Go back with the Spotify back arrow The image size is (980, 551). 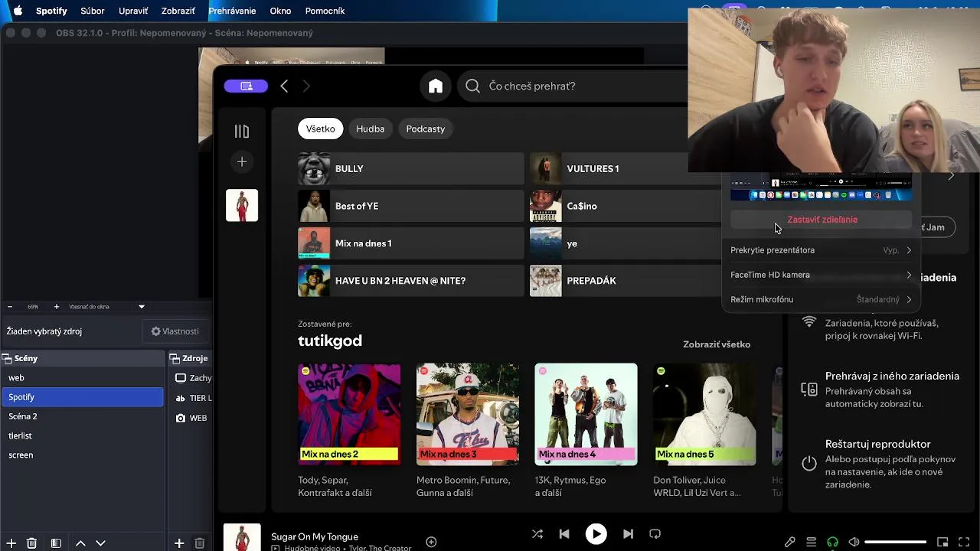(x=284, y=86)
